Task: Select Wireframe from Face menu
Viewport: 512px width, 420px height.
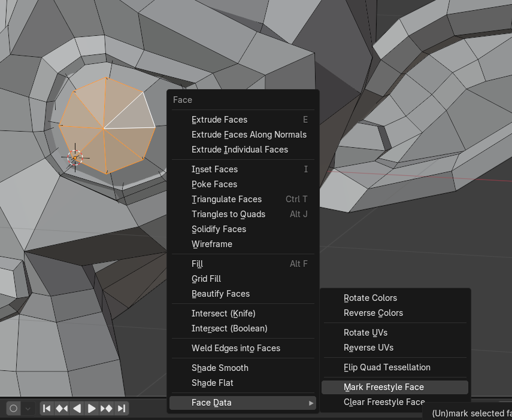Action: point(243,244)
